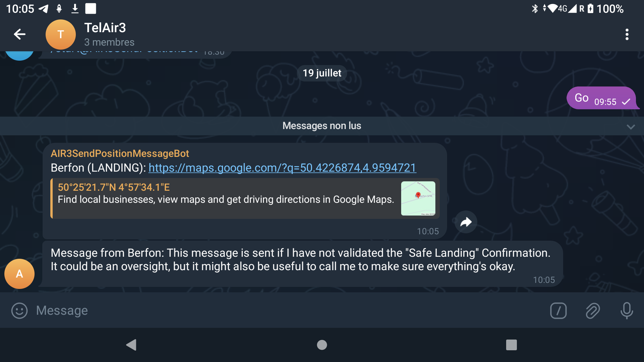The width and height of the screenshot is (644, 362).
Task: Tap the 50°25'21.7"N link preview title
Action: tap(114, 187)
